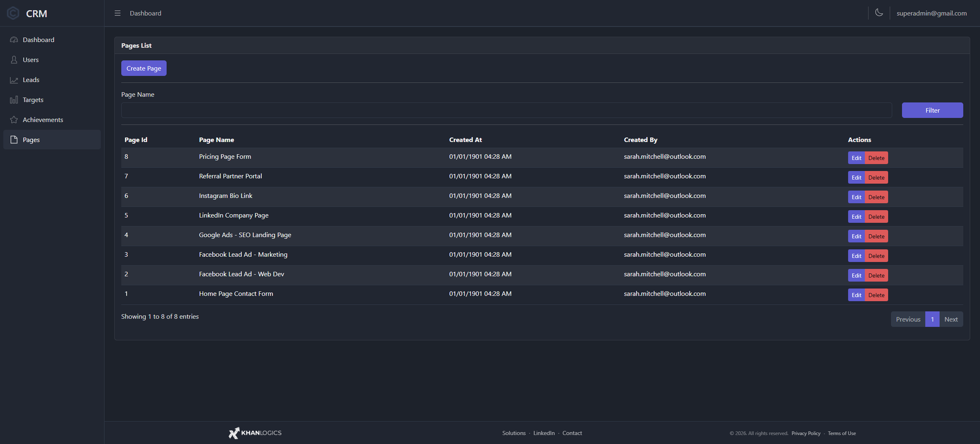Screen dimensions: 980x444
Task: Open the Privacy Policy link
Action: tap(806, 433)
